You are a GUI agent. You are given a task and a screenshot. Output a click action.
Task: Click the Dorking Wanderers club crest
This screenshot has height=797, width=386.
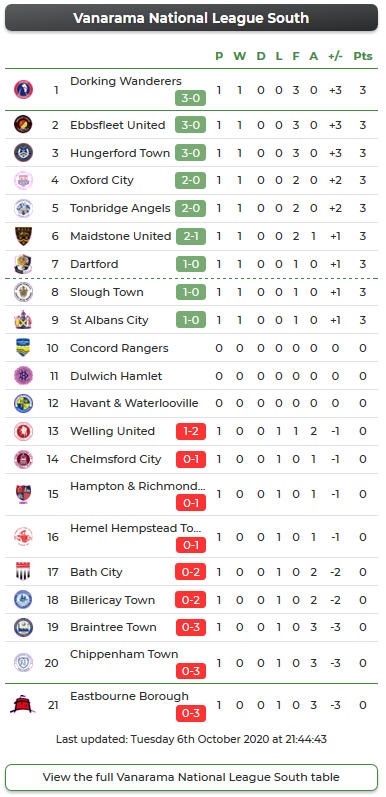pos(23,90)
